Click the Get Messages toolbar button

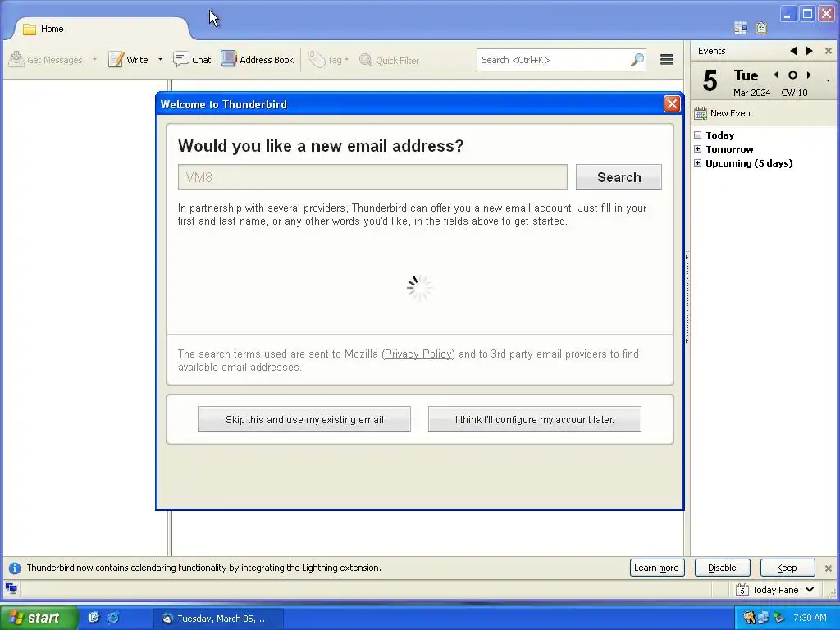[46, 59]
